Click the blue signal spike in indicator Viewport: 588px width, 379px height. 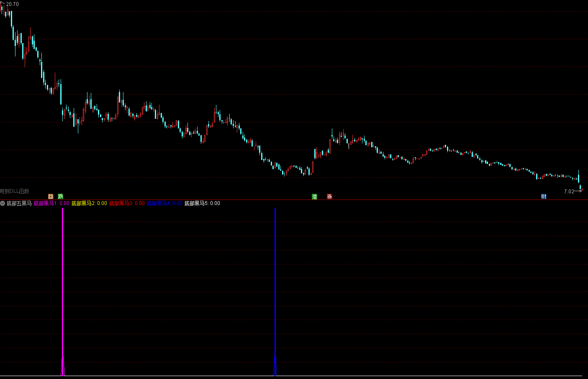(x=275, y=292)
